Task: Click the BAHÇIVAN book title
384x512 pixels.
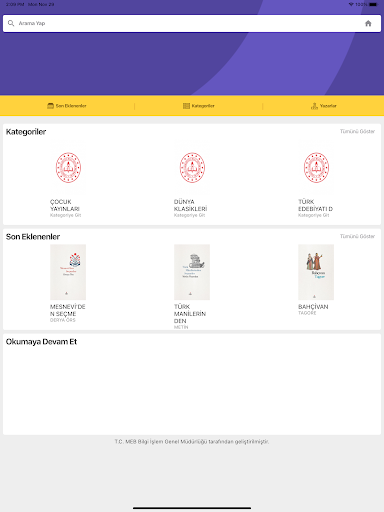Action: click(x=313, y=307)
